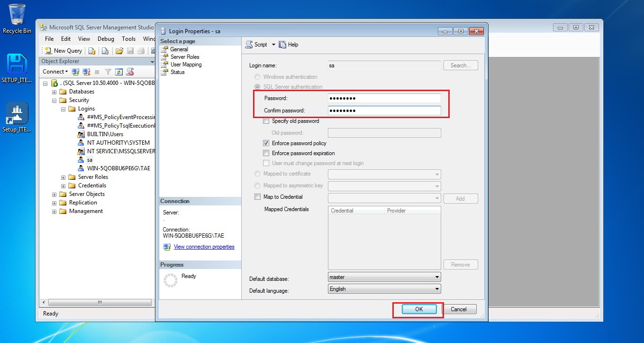Open Object Explorer panel options arrow
644x343 pixels.
point(152,62)
